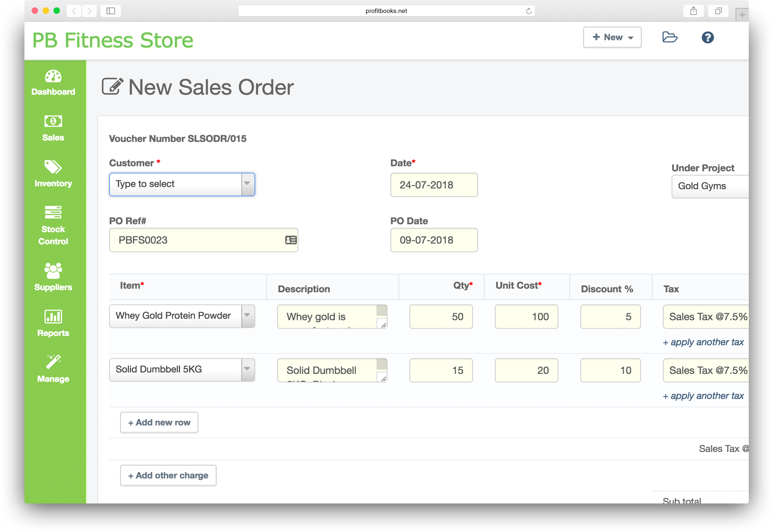Screen dimensions: 773x532
Task: Click the PO Ref# field PBFS0023
Action: point(203,240)
